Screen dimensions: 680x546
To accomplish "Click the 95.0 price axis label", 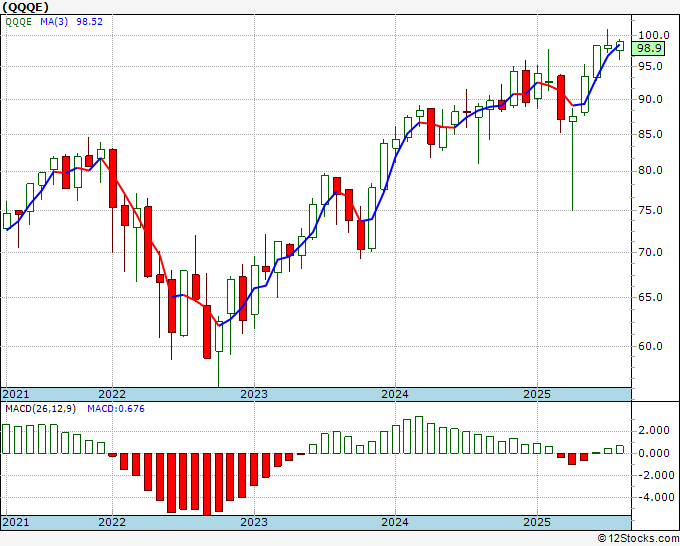I will coord(650,66).
